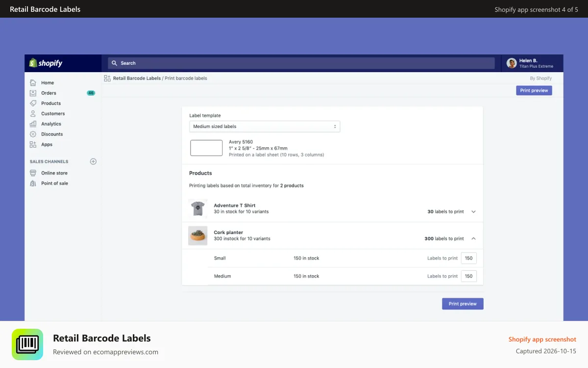The height and width of the screenshot is (368, 588).
Task: Expand the Adventure T Shirt variants chevron
Action: point(473,212)
